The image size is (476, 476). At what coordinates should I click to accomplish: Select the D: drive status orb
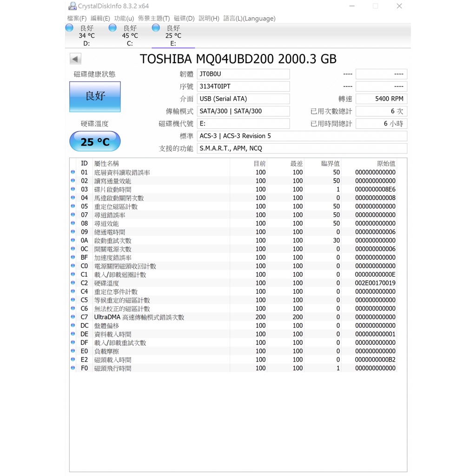click(70, 28)
